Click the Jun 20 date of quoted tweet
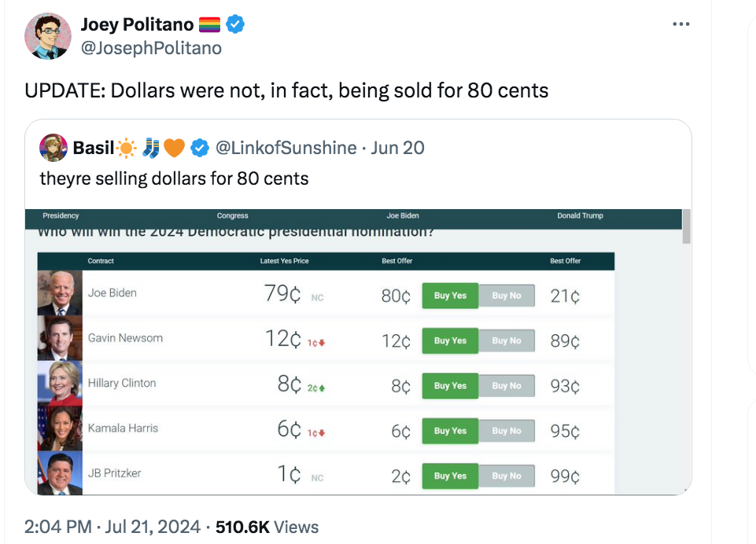The width and height of the screenshot is (756, 544). (x=398, y=148)
